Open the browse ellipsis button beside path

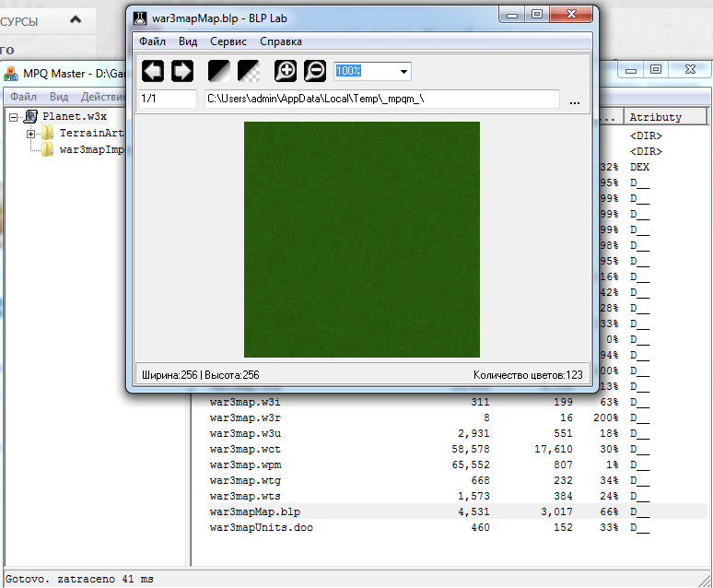[x=575, y=102]
